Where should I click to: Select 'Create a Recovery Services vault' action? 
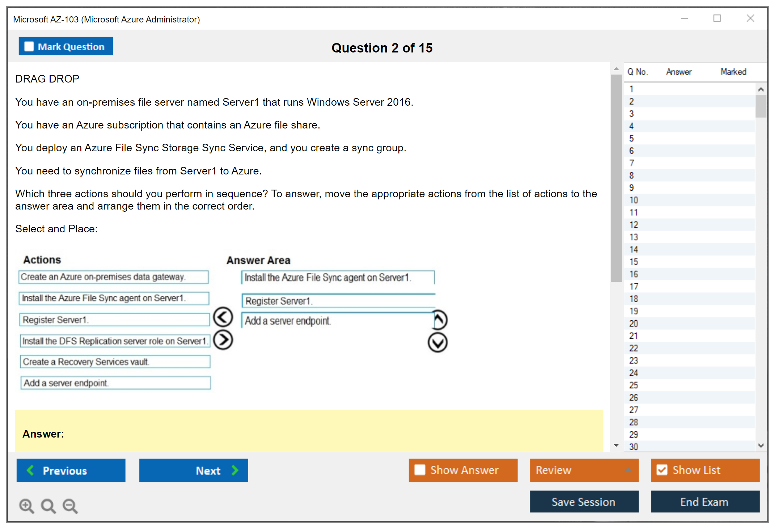115,362
